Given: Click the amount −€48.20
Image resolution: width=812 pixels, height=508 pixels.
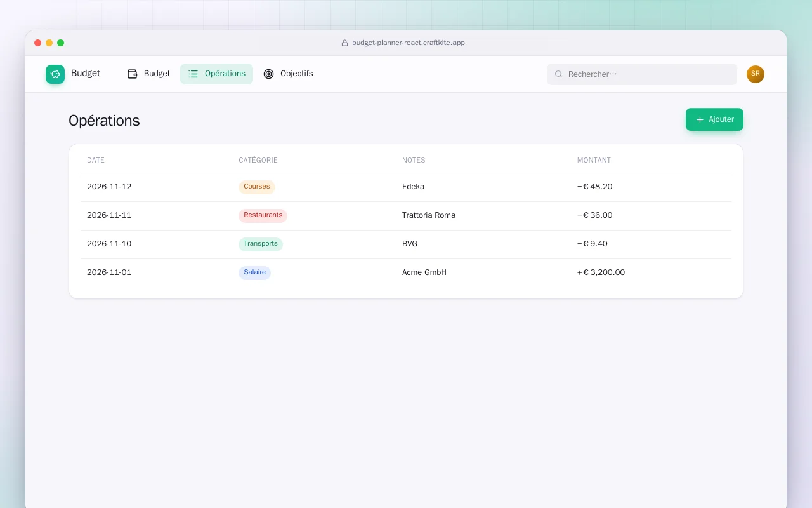Looking at the screenshot, I should (x=595, y=187).
